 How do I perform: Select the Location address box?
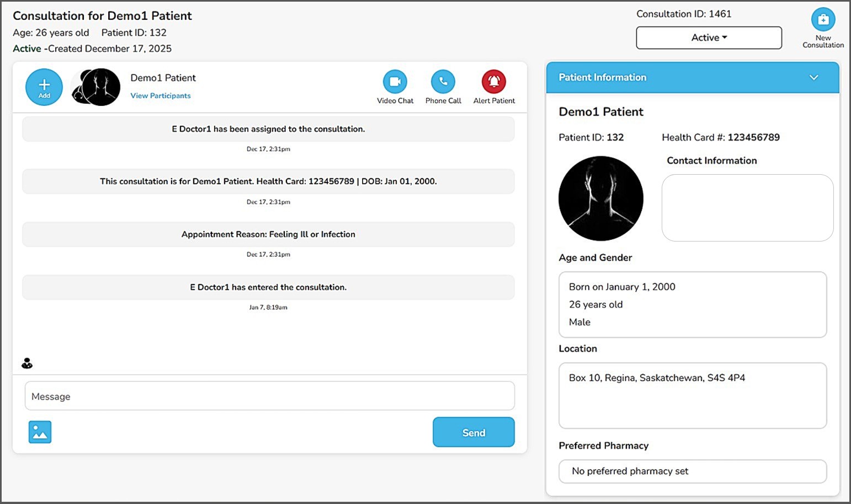[692, 395]
